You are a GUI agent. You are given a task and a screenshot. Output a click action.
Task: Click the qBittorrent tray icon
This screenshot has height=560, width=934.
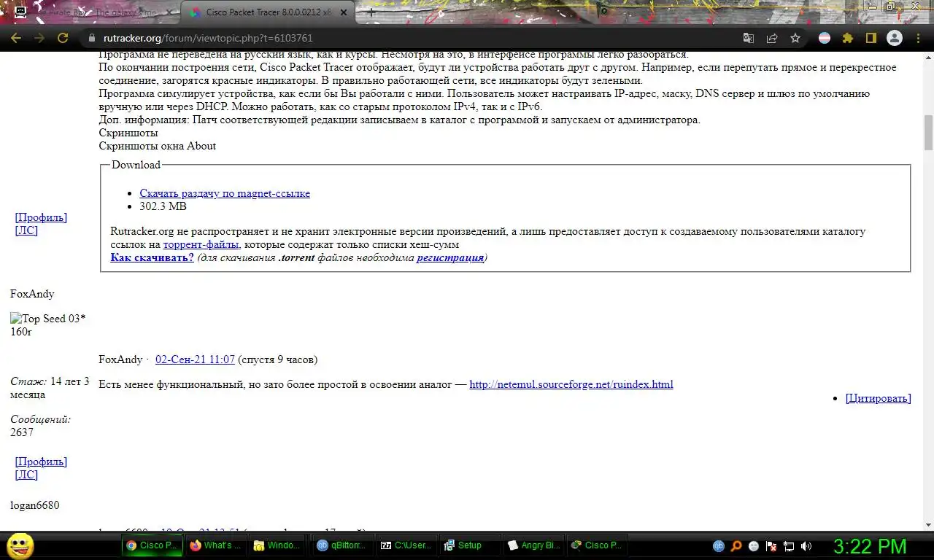point(719,545)
